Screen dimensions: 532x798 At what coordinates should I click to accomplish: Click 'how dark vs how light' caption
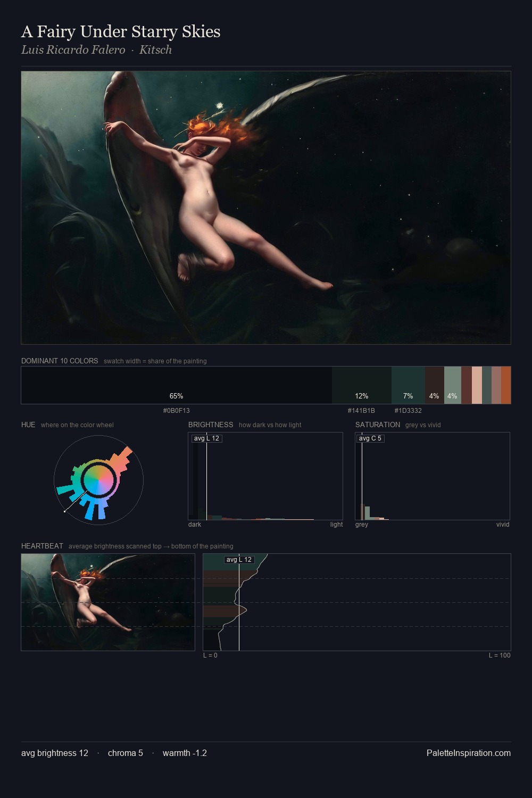pos(270,425)
